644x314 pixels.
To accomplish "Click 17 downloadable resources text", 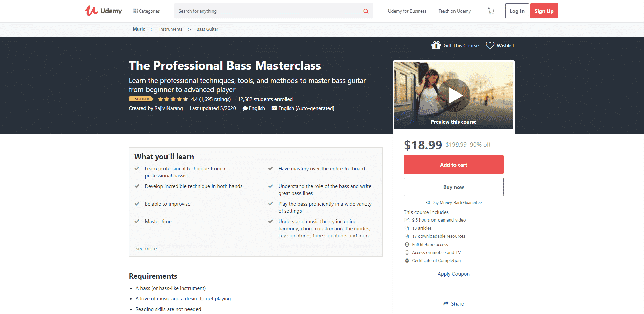I will (x=438, y=236).
